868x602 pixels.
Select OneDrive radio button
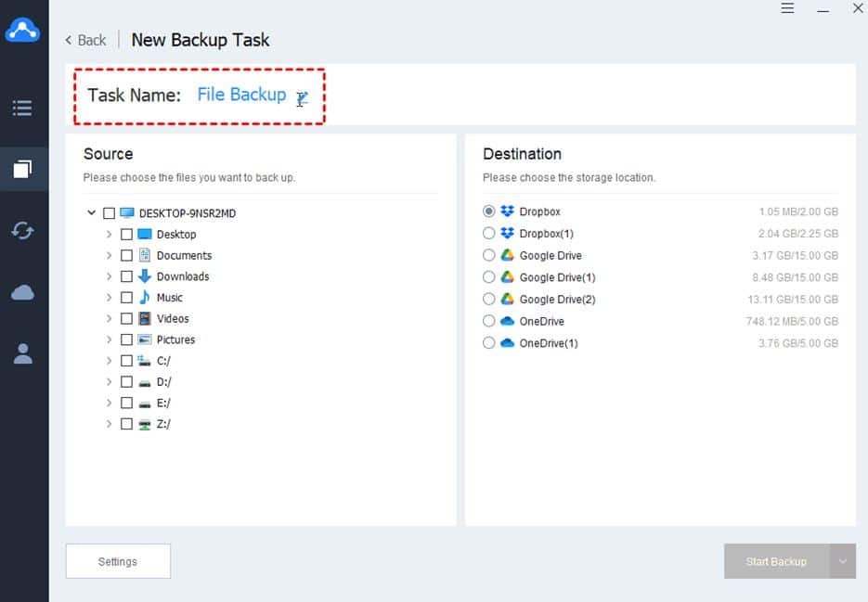pyautogui.click(x=489, y=321)
